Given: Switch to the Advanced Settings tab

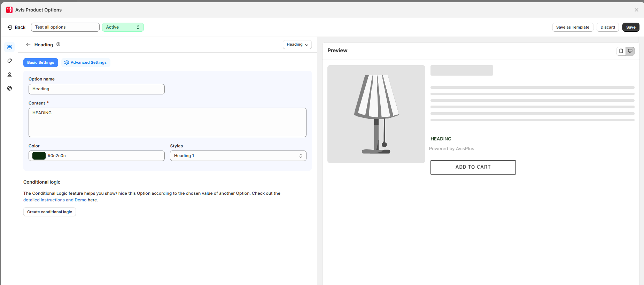Looking at the screenshot, I should click(x=86, y=62).
